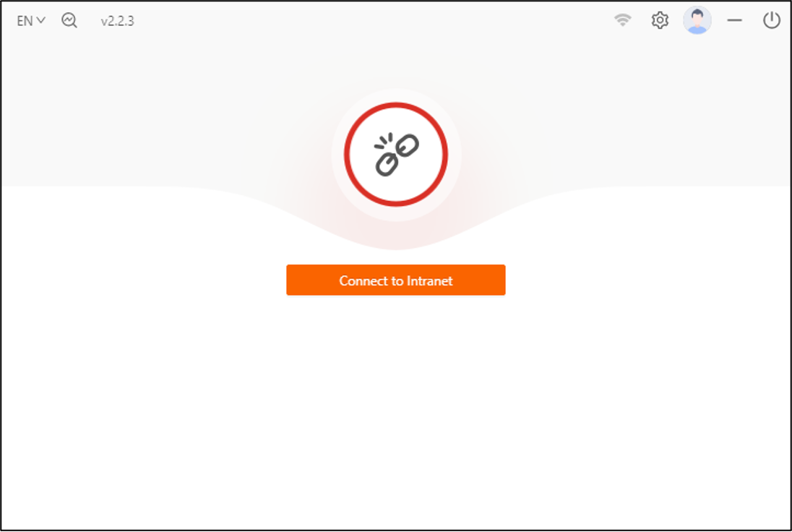Minimize the window using the dash icon
This screenshot has height=532, width=792.
(734, 20)
